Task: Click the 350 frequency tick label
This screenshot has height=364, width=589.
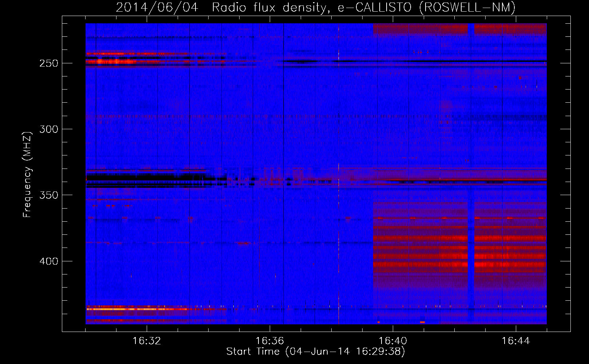Action: click(49, 195)
